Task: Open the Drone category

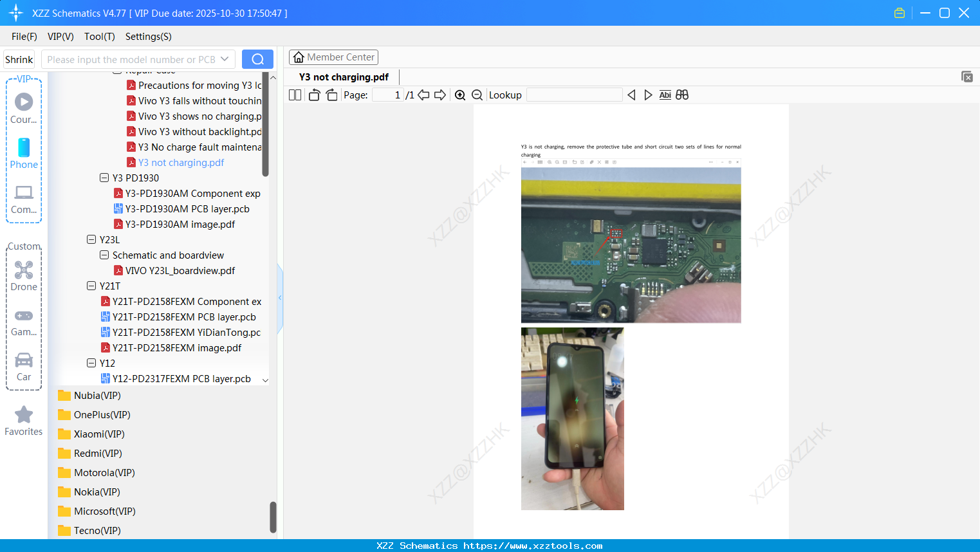Action: tap(24, 276)
